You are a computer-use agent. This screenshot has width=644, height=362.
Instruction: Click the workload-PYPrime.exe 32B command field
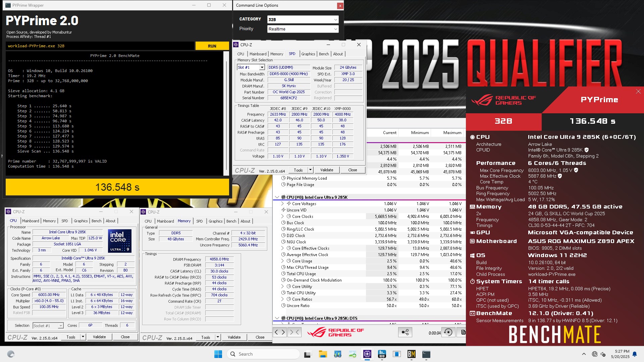pyautogui.click(x=100, y=46)
